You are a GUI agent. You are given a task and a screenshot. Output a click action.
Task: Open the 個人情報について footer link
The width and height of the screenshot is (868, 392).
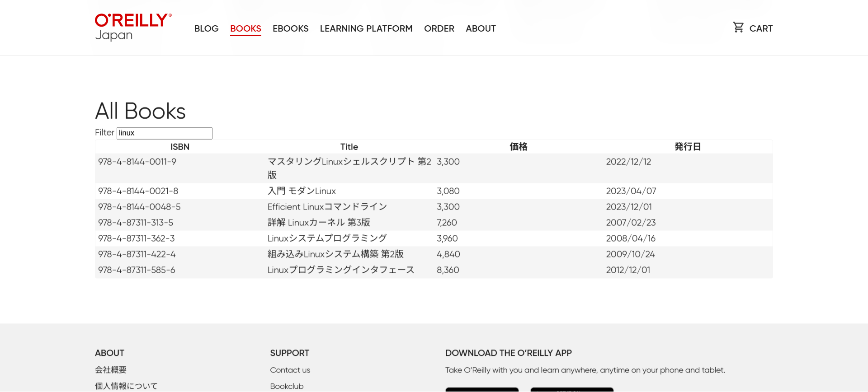pos(126,386)
